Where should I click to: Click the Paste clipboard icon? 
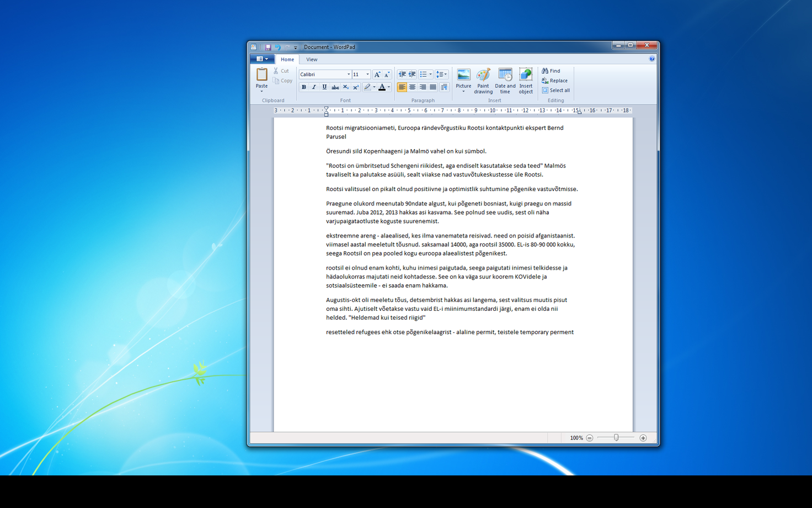[261, 75]
